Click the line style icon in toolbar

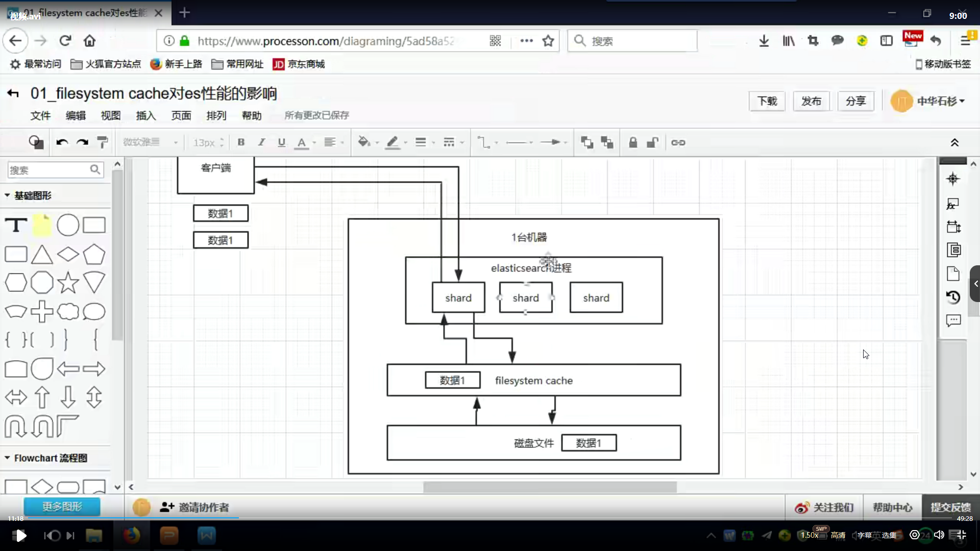coord(518,142)
